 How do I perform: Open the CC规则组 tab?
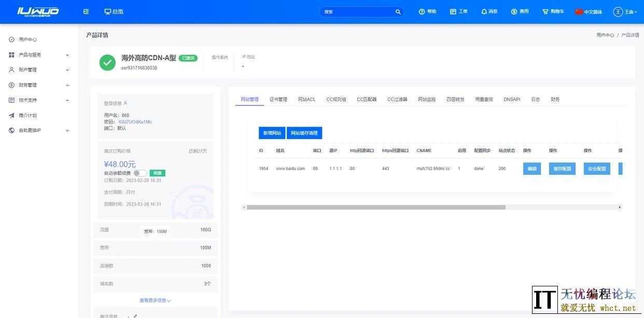tap(336, 99)
